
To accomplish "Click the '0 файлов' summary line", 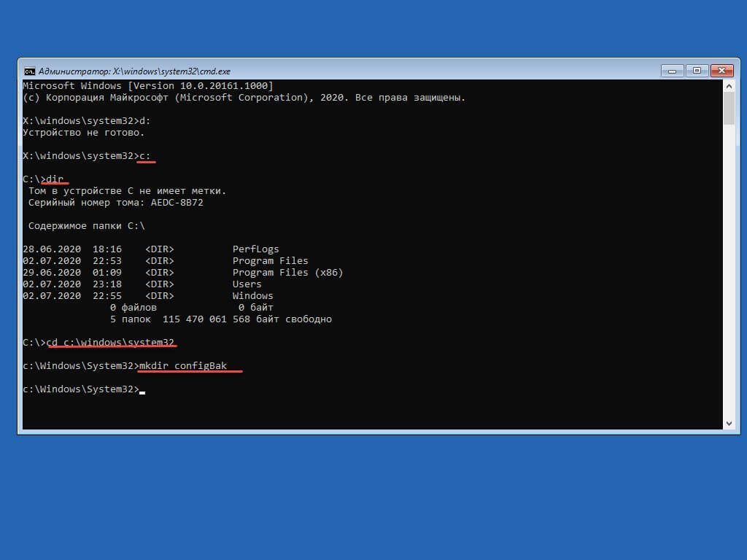I will coord(133,308).
